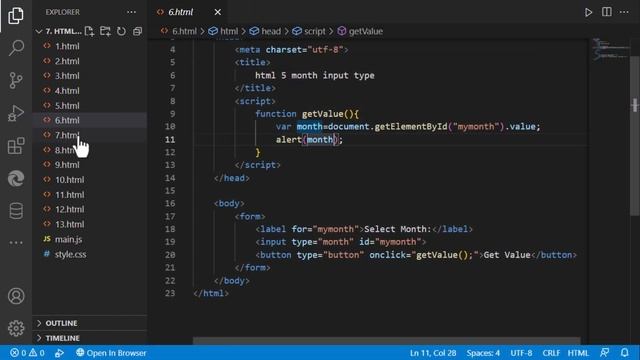Expand the OUTLINE panel
The height and width of the screenshot is (360, 640).
[x=90, y=323]
